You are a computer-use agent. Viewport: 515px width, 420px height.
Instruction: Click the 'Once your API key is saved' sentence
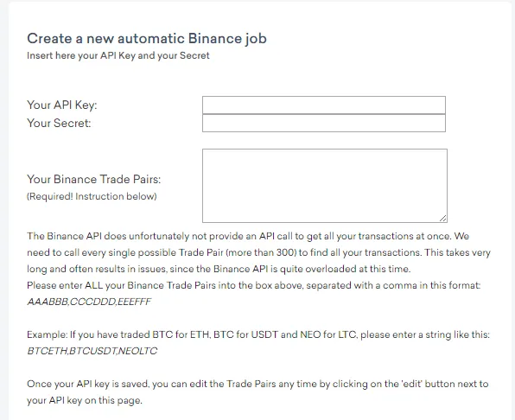coord(257,392)
